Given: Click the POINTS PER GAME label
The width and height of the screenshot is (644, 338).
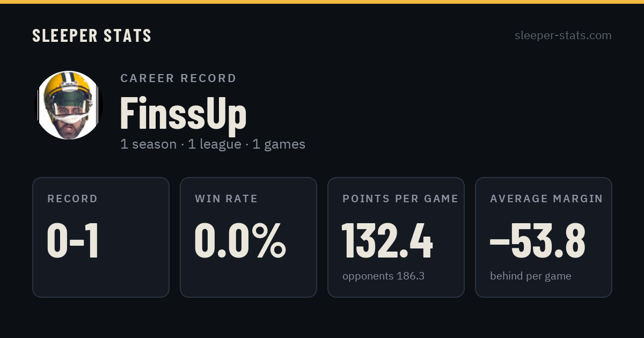Looking at the screenshot, I should pyautogui.click(x=400, y=199).
